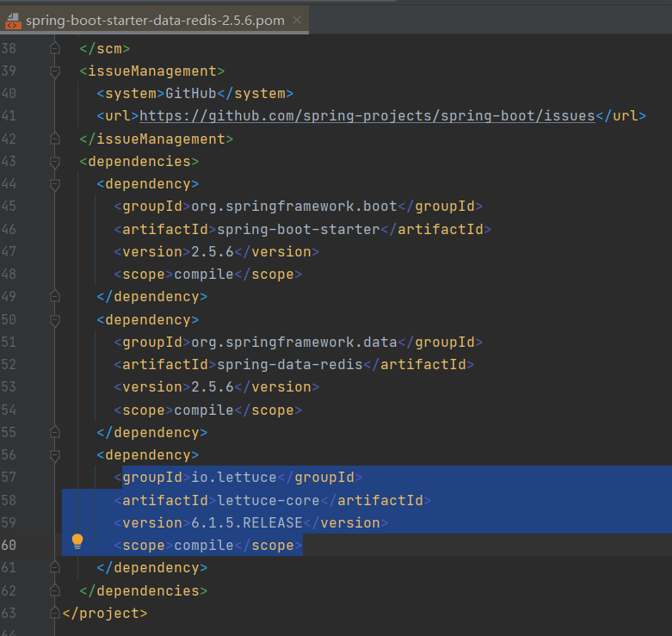Click the groupId value io.lettuce

click(234, 478)
